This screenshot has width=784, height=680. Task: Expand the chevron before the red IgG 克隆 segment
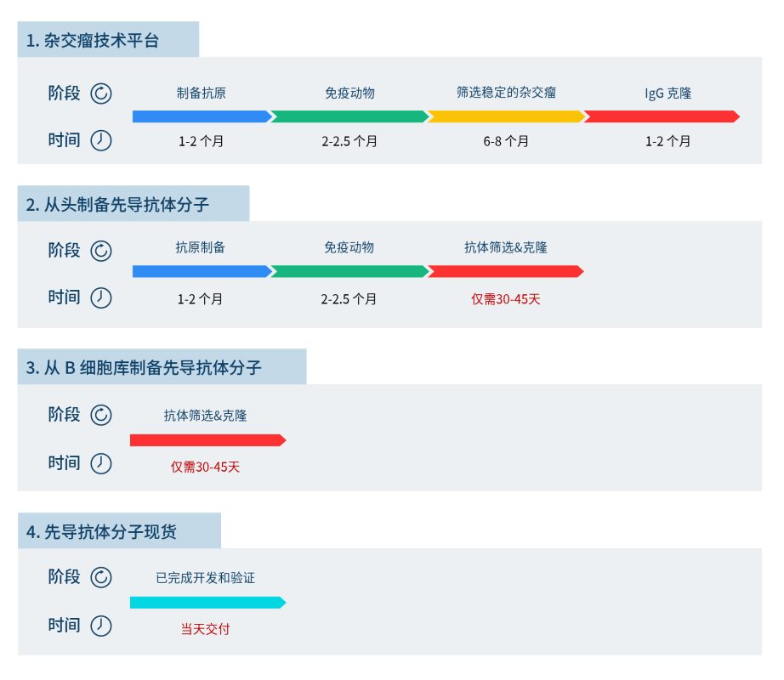(585, 116)
